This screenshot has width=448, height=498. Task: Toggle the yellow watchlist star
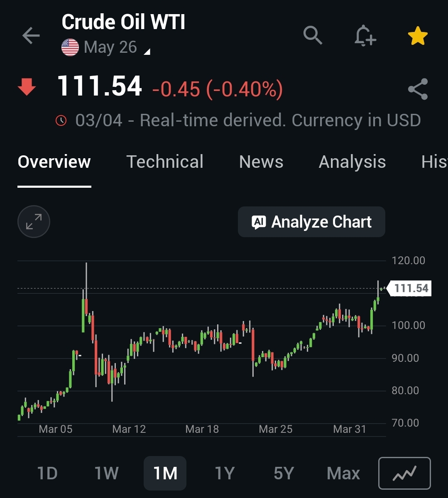pos(418,36)
